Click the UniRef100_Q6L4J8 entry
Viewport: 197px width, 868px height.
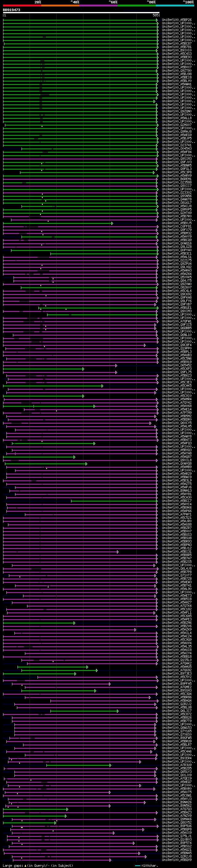pos(176,569)
